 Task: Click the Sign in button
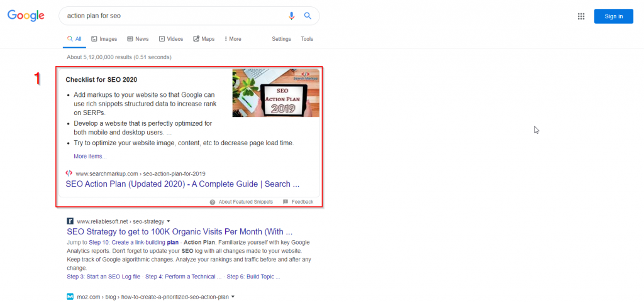[614, 16]
